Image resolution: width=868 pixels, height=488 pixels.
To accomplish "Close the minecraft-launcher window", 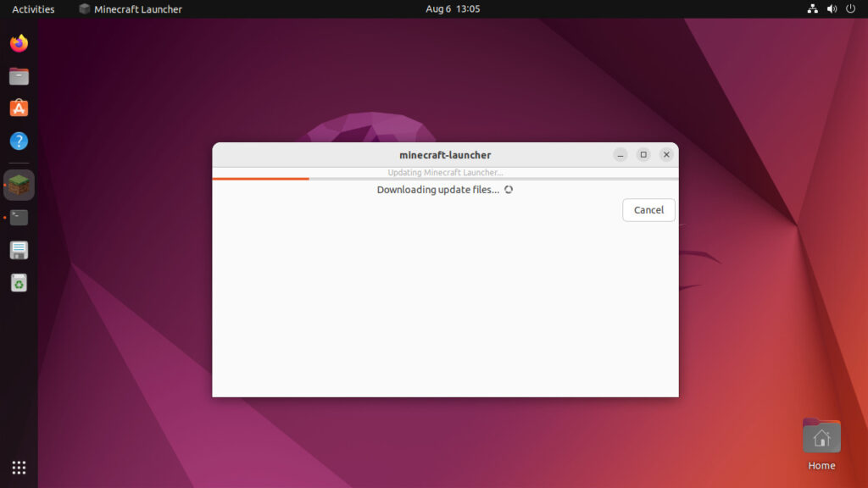I will click(666, 155).
